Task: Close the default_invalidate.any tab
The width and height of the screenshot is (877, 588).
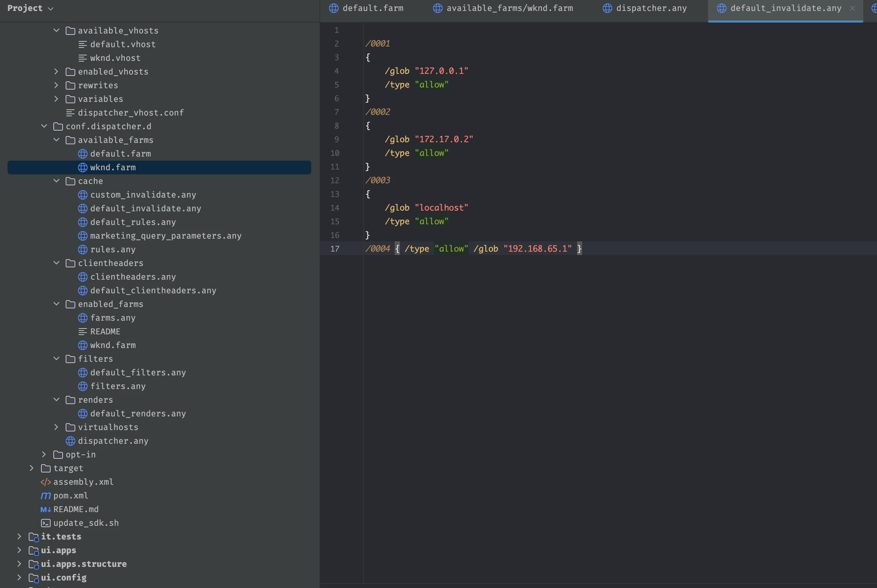Action: coord(852,8)
